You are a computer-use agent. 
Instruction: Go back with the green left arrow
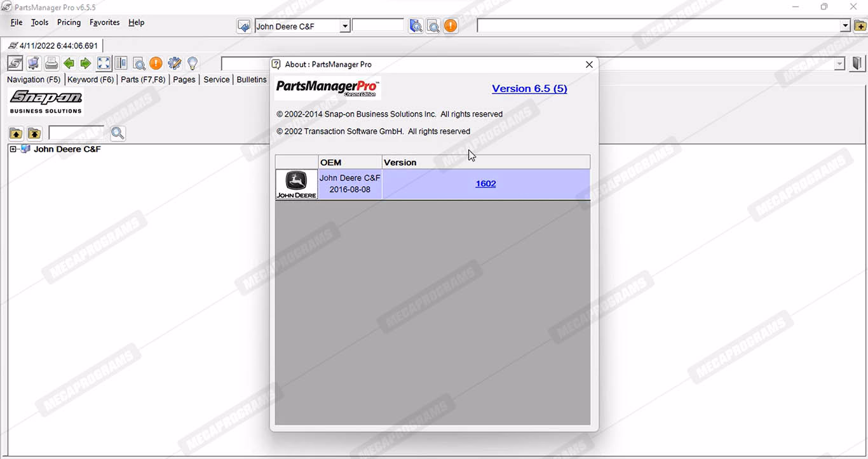coord(69,63)
